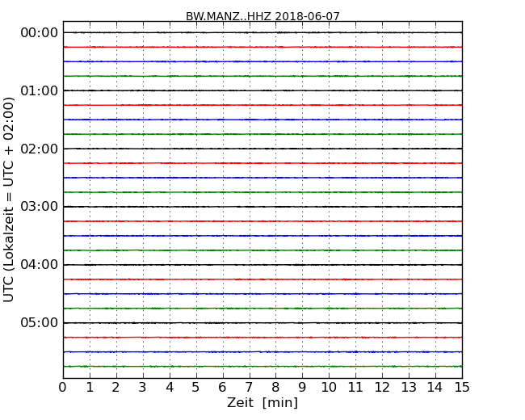Image resolution: width=525 pixels, height=420 pixels.
Task: Click the black trace at 00:00
Action: coord(262,32)
